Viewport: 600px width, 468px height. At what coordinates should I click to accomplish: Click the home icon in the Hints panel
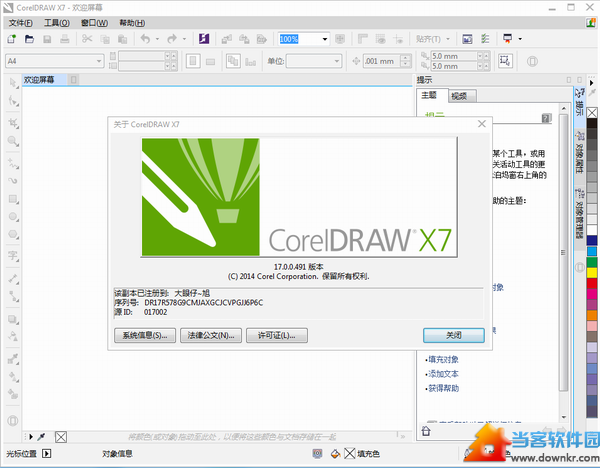tap(426, 431)
